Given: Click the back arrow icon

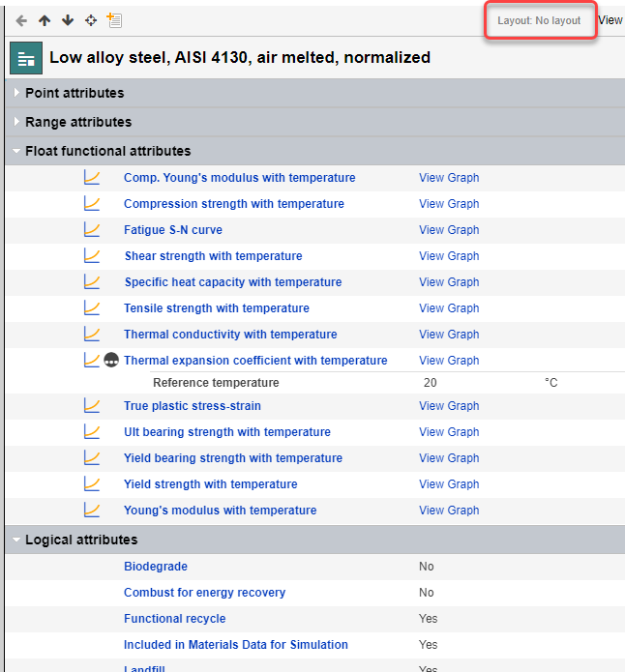Looking at the screenshot, I should [21, 20].
